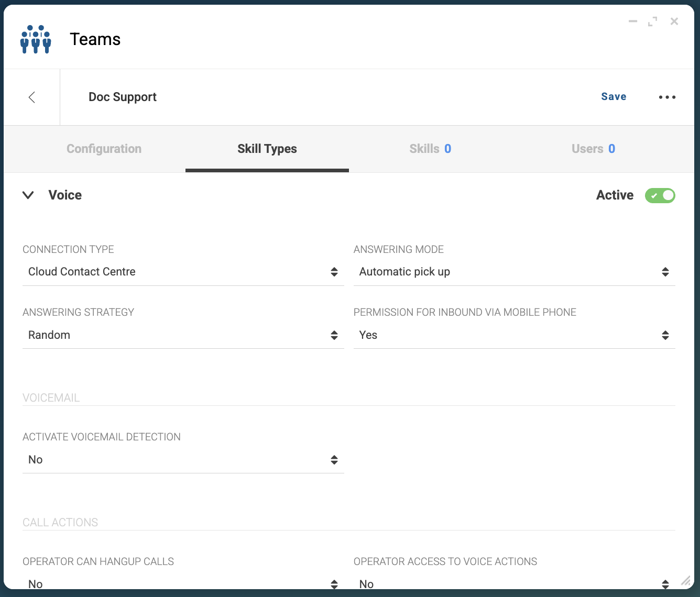This screenshot has height=597, width=700.
Task: Close the Teams window
Action: coord(674,21)
